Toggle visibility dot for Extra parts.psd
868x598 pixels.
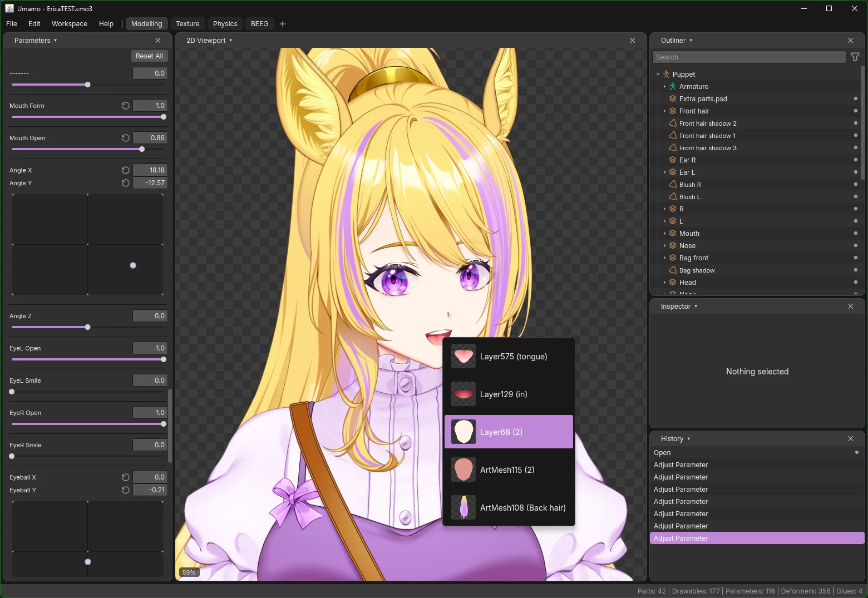[x=856, y=98]
